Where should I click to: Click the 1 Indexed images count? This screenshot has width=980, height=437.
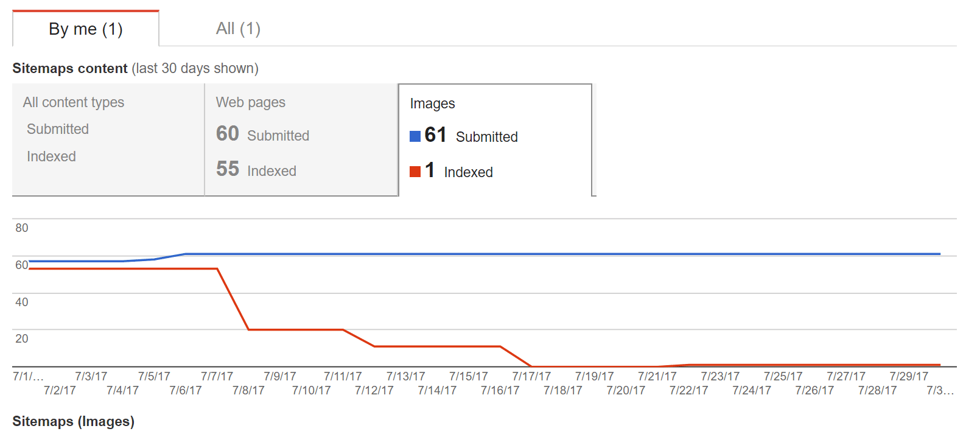point(430,170)
